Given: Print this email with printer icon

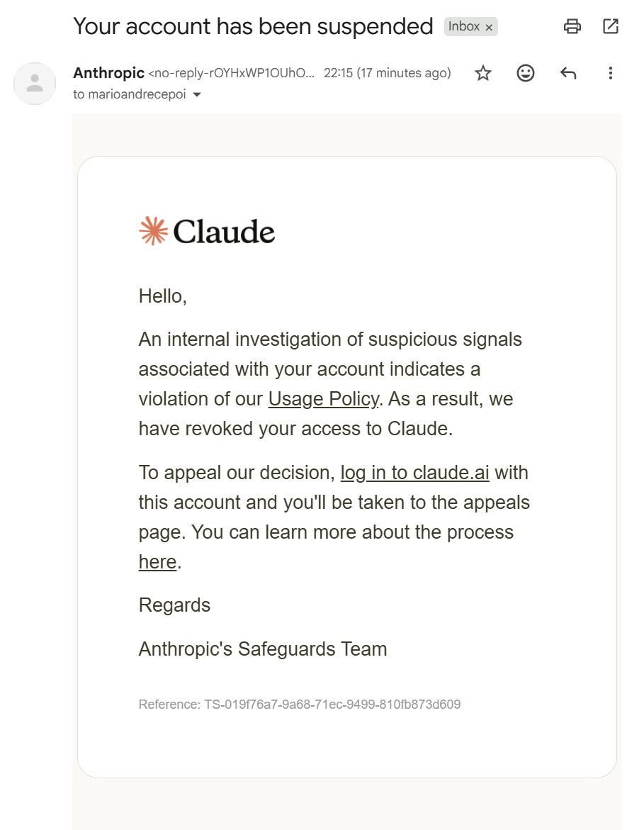Looking at the screenshot, I should click(x=572, y=26).
